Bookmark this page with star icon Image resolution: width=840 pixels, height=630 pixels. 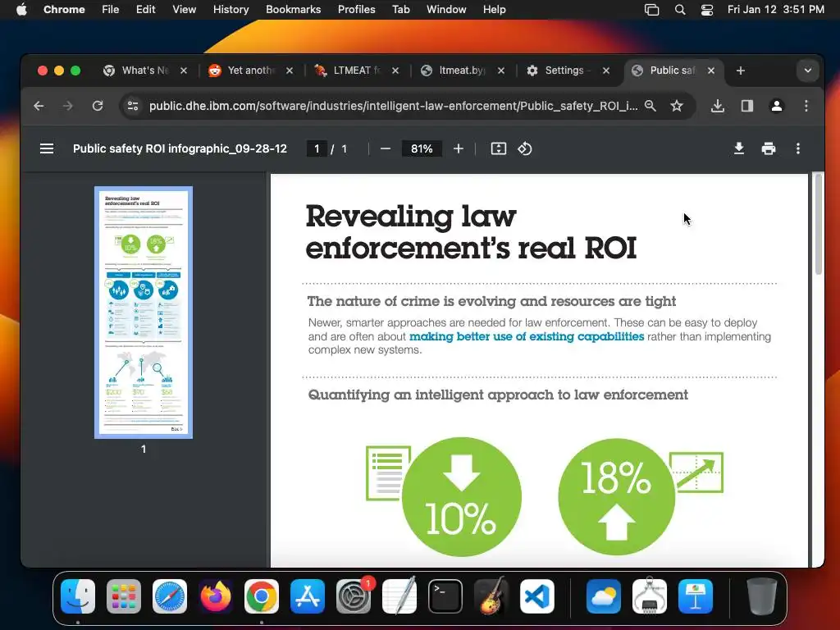(x=677, y=106)
